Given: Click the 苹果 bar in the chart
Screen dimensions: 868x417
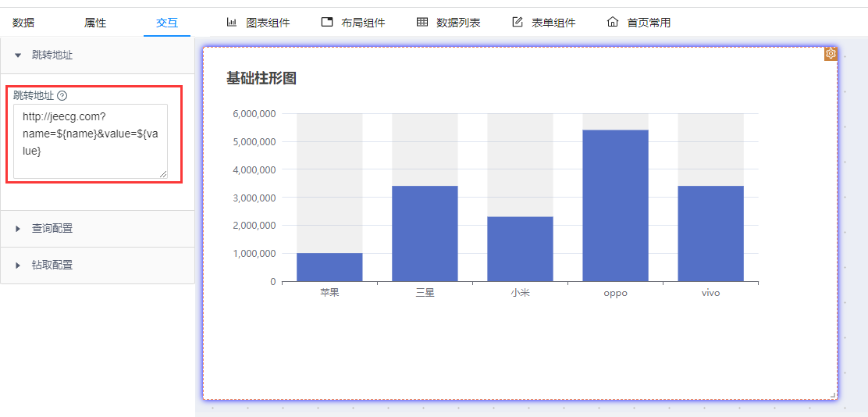Looking at the screenshot, I should (329, 267).
